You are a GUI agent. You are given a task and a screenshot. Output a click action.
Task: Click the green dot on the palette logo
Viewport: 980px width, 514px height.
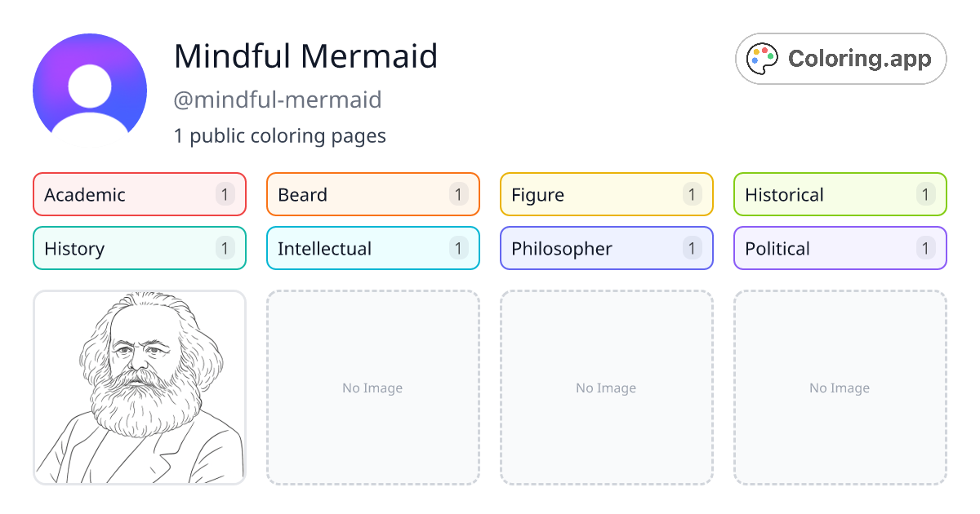770,55
